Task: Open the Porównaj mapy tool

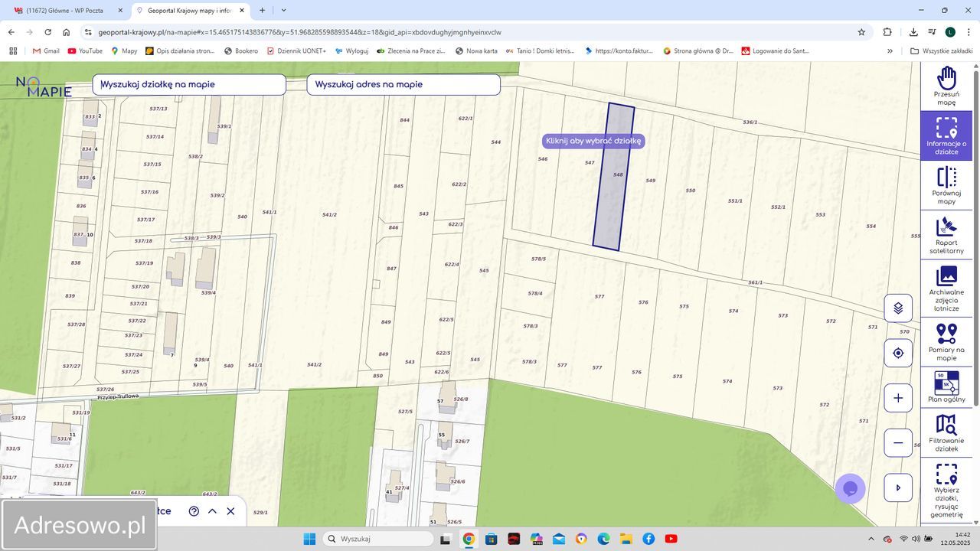Action: pyautogui.click(x=946, y=185)
